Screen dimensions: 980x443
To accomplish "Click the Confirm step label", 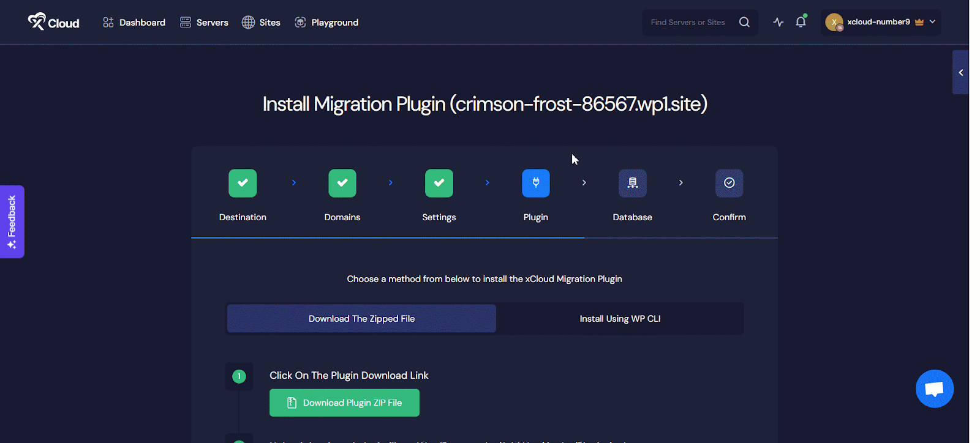I will coord(729,217).
